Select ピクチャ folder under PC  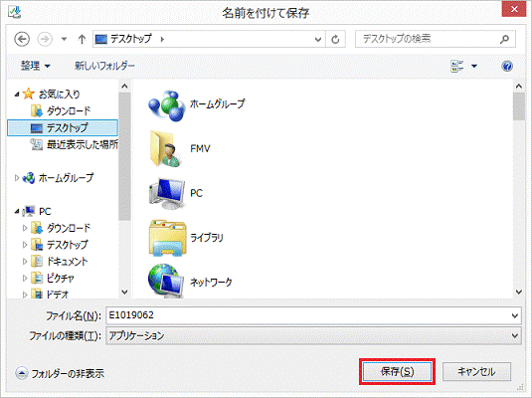[x=61, y=279]
